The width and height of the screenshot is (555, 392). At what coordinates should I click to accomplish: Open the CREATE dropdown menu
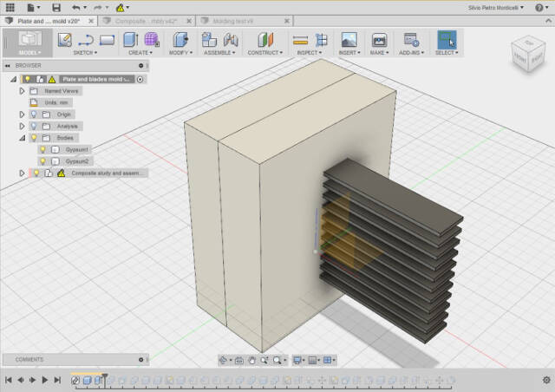click(x=140, y=52)
